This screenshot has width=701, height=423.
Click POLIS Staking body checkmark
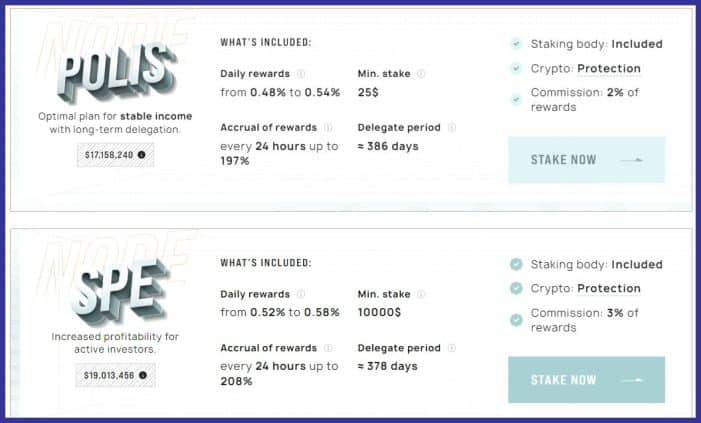(x=516, y=44)
